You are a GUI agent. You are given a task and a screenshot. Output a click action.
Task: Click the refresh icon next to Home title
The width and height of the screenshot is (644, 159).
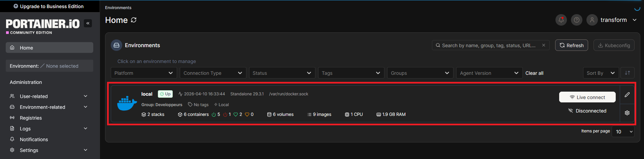click(134, 20)
